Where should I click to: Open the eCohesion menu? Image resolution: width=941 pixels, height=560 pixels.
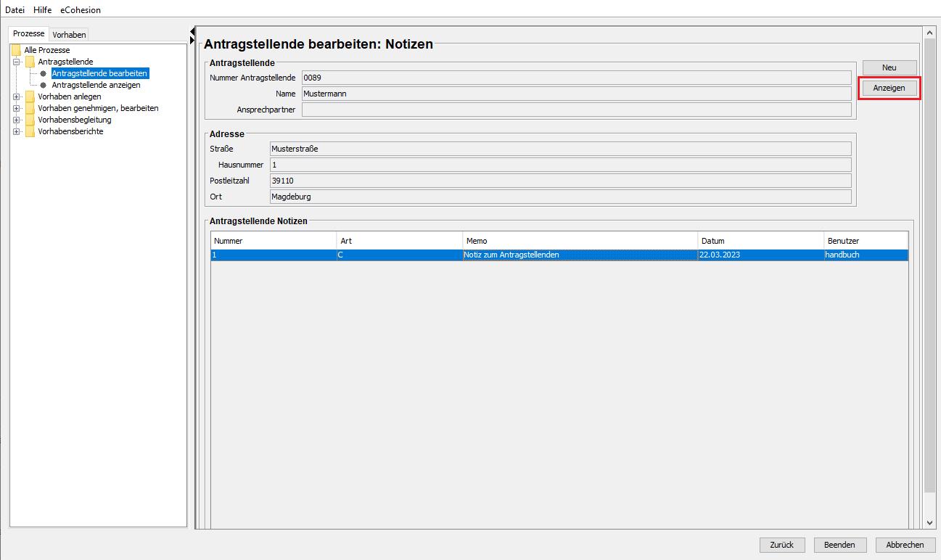tap(81, 9)
